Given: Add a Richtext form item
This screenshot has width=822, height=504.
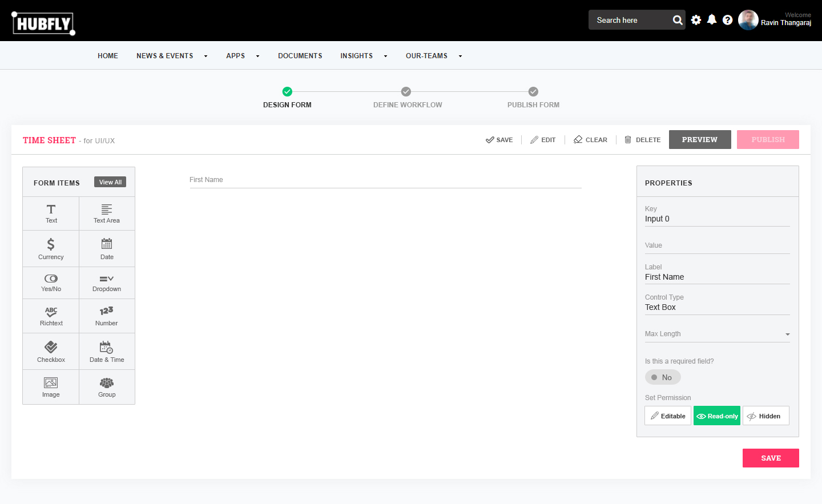Looking at the screenshot, I should tap(51, 316).
